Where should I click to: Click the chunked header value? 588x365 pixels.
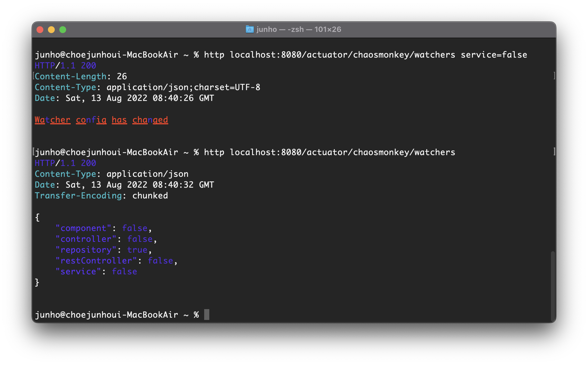tap(150, 196)
